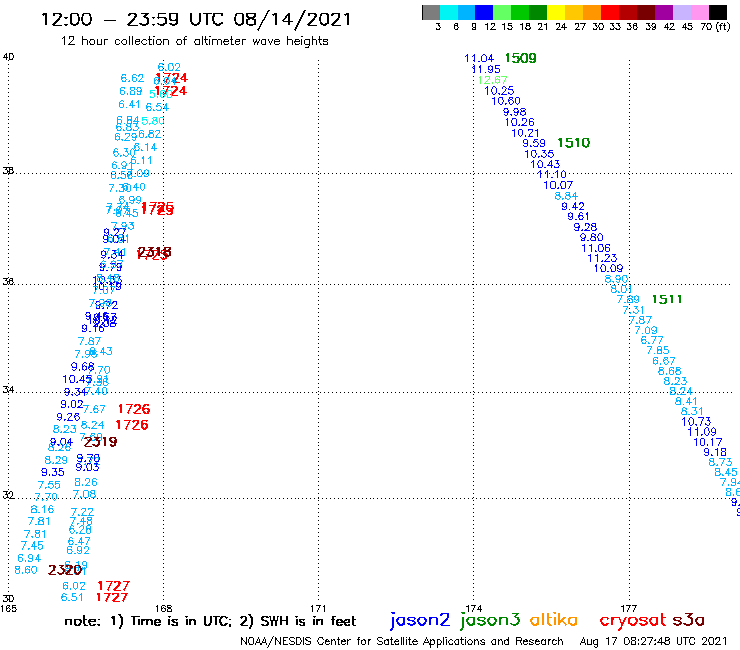Click the wave height value '9.59'
Screen dimensions: 740x650
[x=534, y=143]
